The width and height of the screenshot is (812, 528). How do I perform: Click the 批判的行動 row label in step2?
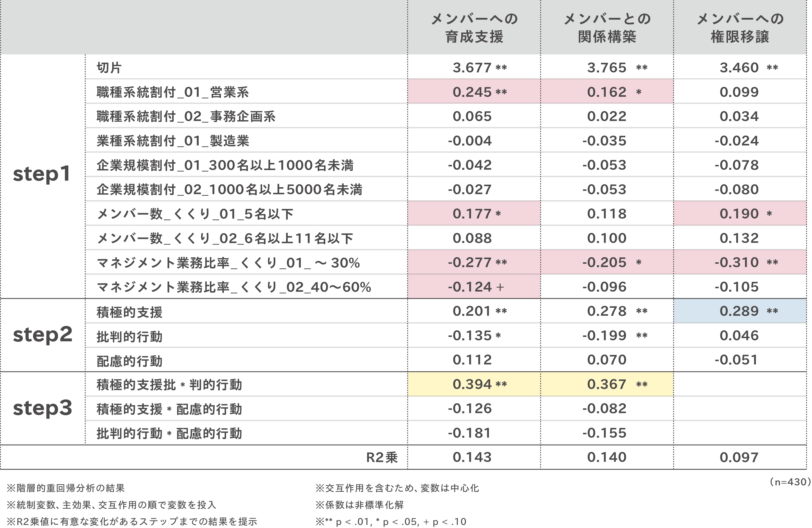[x=129, y=336]
